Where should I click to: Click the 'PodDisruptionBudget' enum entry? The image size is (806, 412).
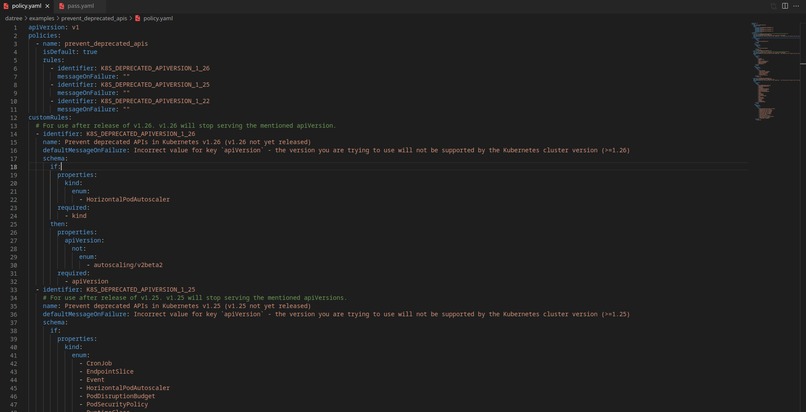coord(121,397)
